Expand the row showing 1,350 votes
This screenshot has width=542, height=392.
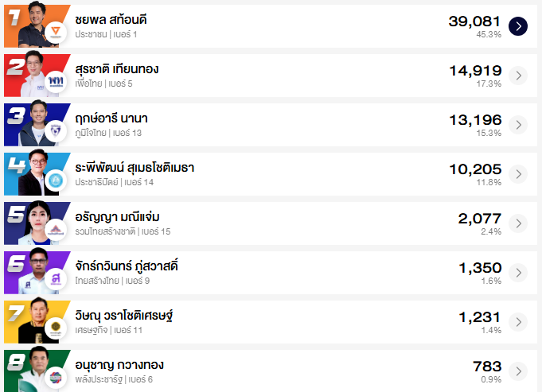click(x=518, y=273)
